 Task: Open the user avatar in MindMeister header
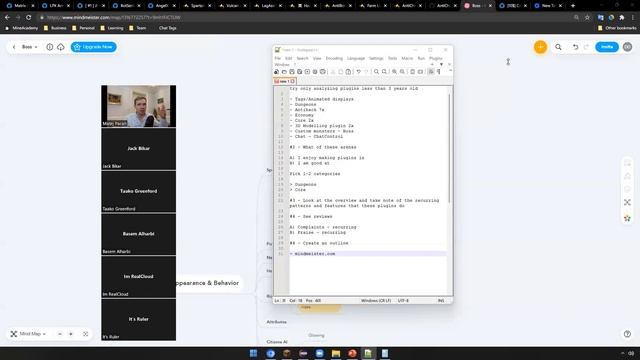click(x=628, y=47)
